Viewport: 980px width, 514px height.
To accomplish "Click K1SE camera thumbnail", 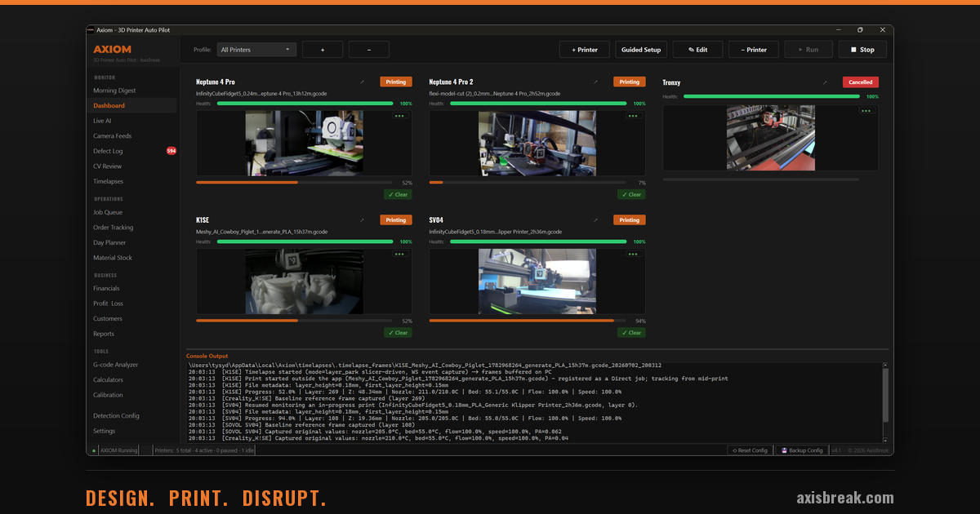I will point(304,281).
